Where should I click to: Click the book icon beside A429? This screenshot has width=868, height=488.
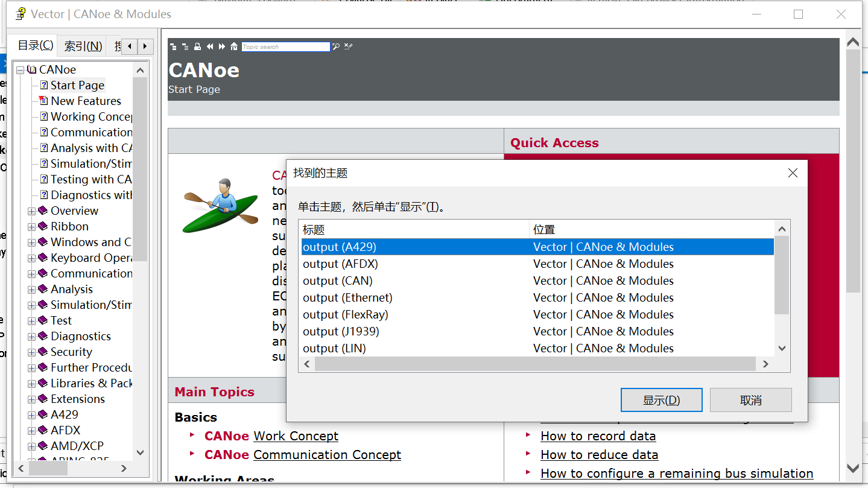tap(43, 414)
